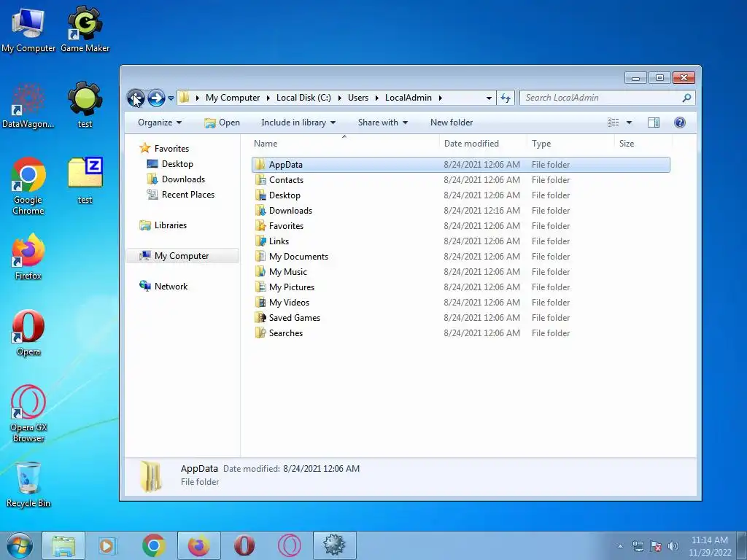747x560 pixels.
Task: Open the Windows Start button
Action: tap(20, 545)
